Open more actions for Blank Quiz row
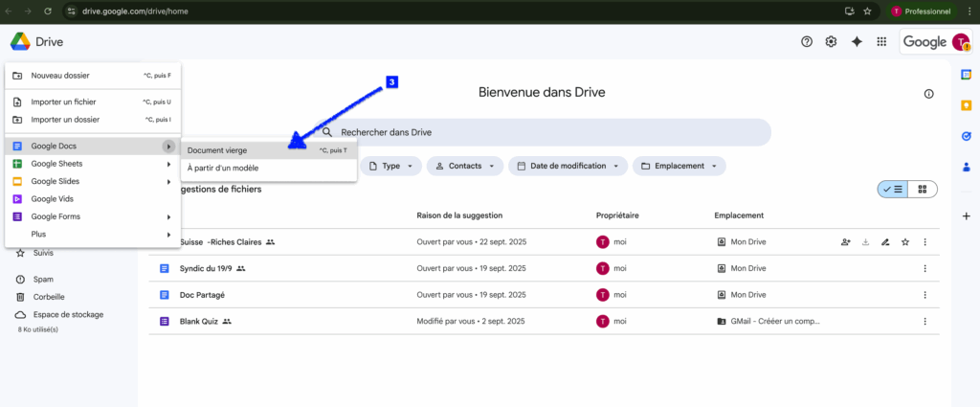This screenshot has width=980, height=407. point(924,321)
